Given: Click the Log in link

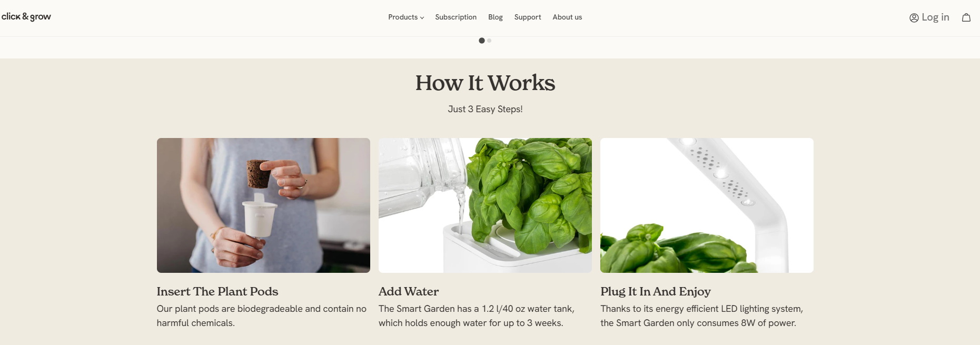Looking at the screenshot, I should point(935,17).
